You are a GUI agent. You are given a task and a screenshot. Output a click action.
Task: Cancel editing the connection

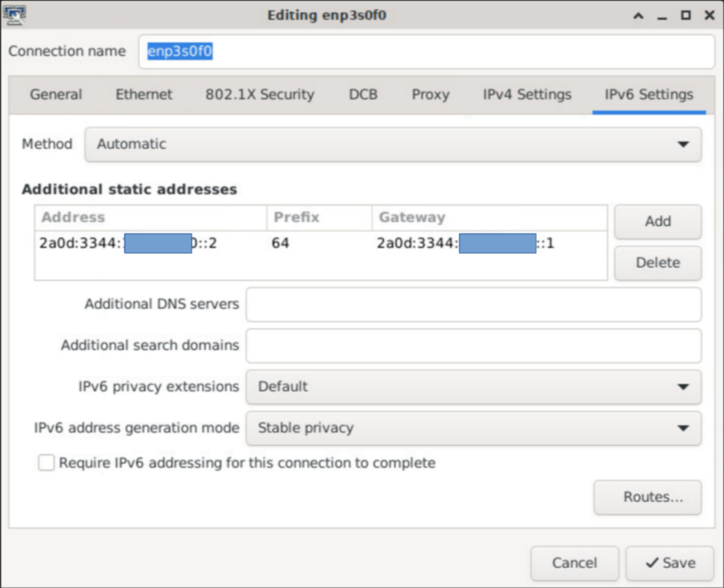(574, 563)
